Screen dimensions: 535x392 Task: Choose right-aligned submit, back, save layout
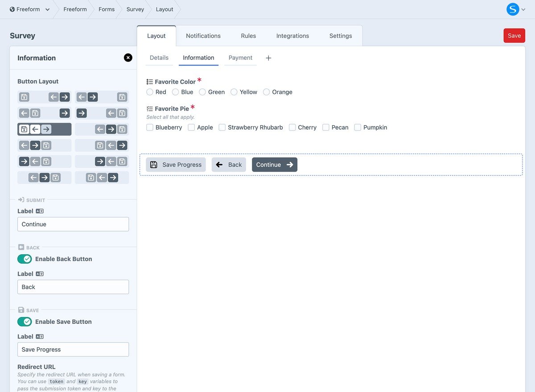pos(102,161)
